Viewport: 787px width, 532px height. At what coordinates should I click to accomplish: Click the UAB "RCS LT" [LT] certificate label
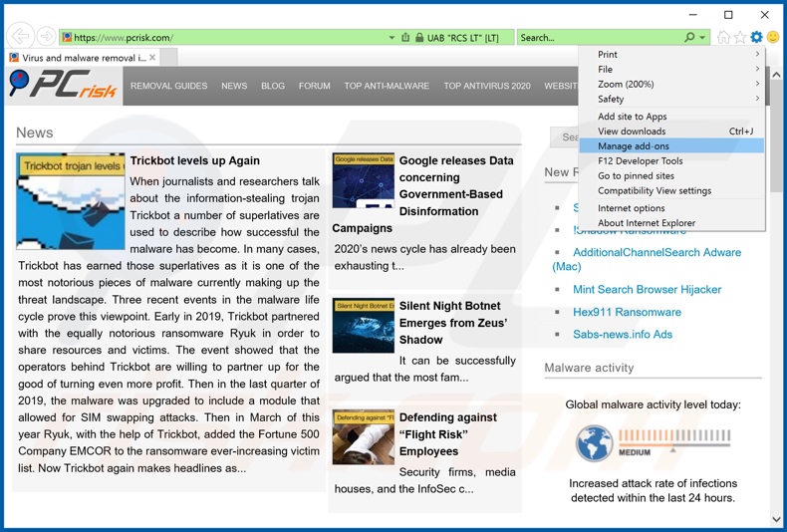click(x=462, y=38)
